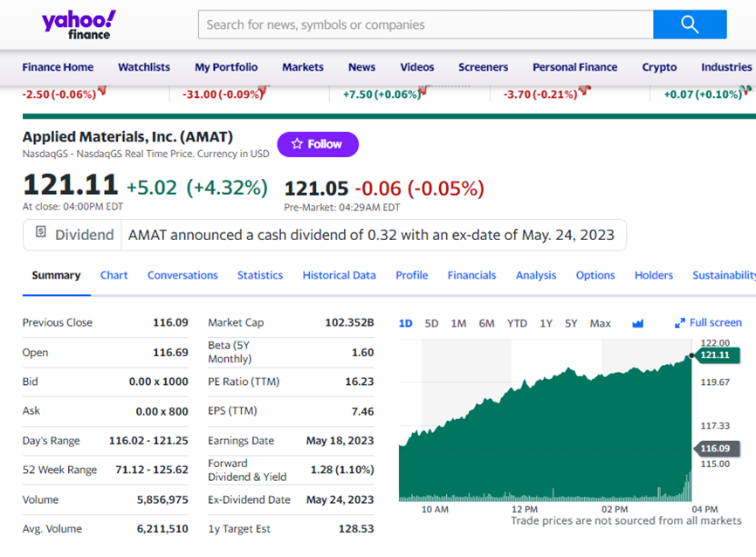This screenshot has width=756, height=557.
Task: Select the 5D chart range
Action: pyautogui.click(x=431, y=323)
